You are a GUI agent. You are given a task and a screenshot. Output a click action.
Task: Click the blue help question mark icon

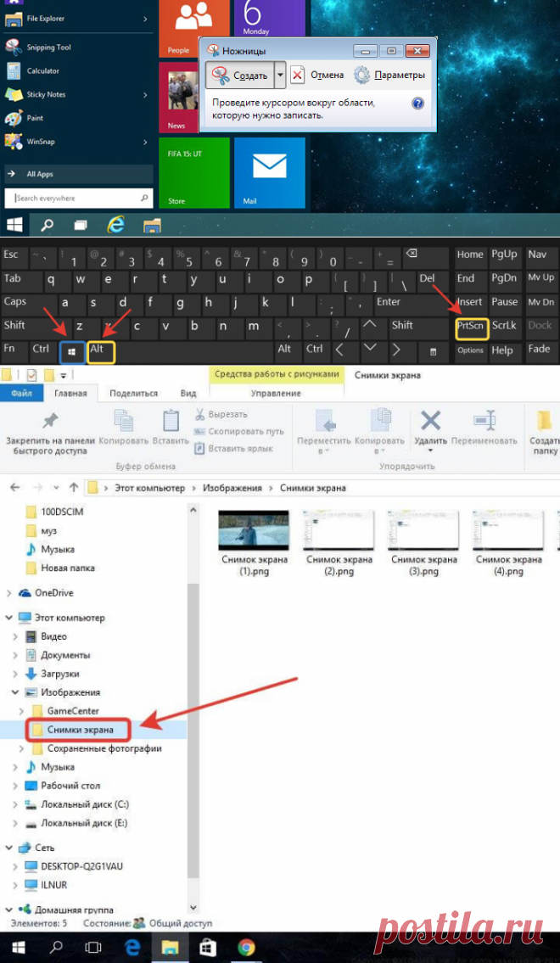point(417,104)
